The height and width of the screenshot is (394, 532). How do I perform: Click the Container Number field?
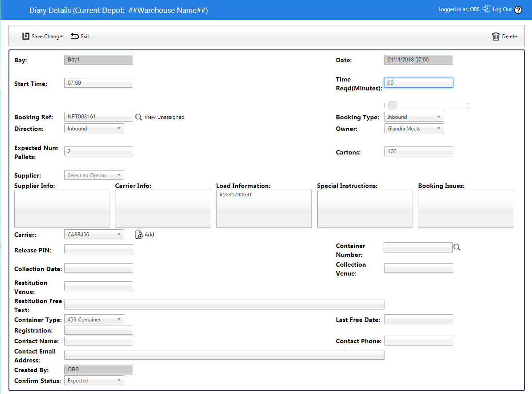tap(418, 247)
